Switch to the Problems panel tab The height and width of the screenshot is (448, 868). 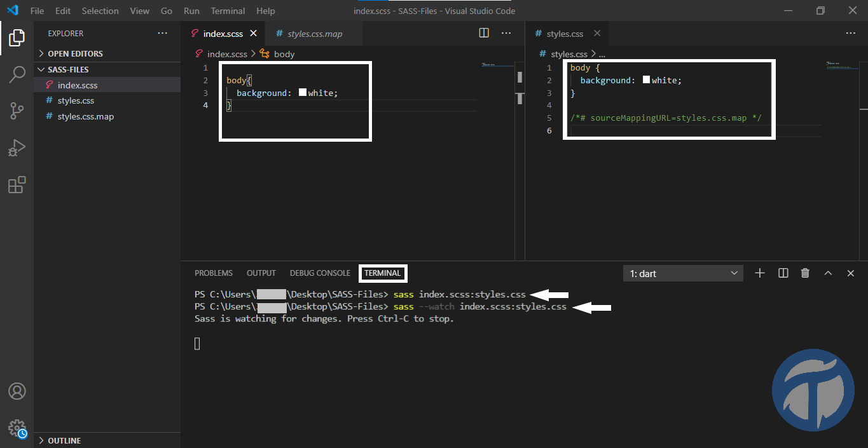[x=214, y=273]
